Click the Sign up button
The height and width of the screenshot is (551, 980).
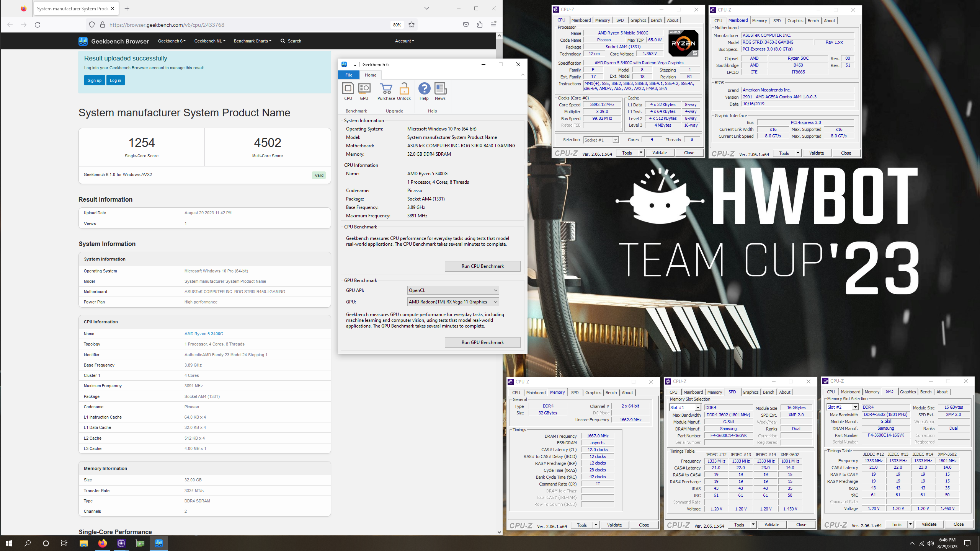click(x=95, y=80)
